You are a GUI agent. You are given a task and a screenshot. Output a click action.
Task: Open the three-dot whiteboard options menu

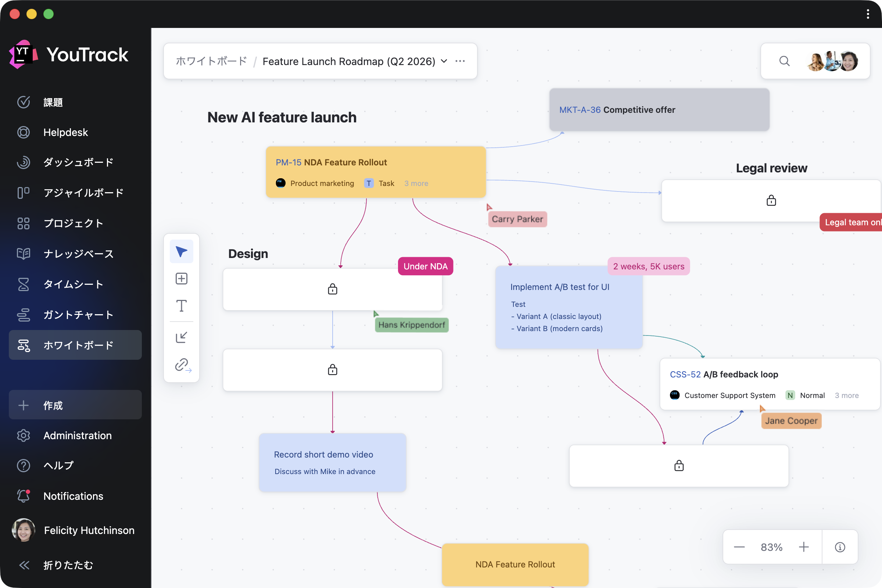(460, 61)
